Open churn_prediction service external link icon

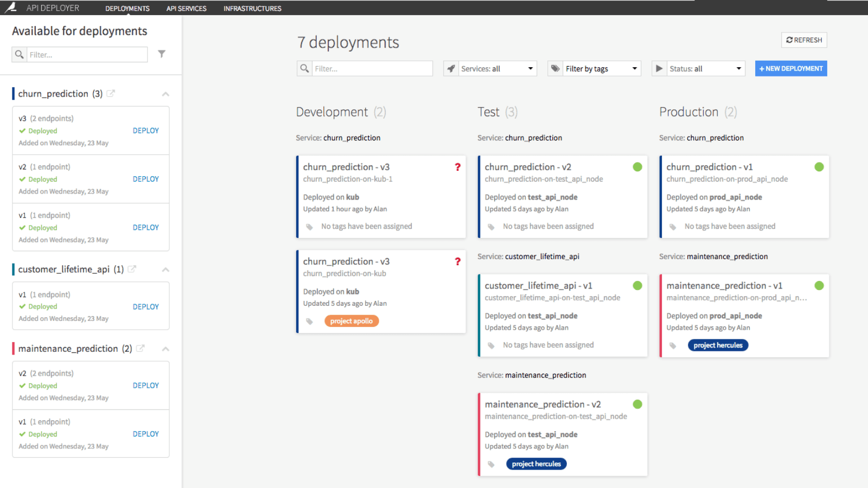[111, 93]
